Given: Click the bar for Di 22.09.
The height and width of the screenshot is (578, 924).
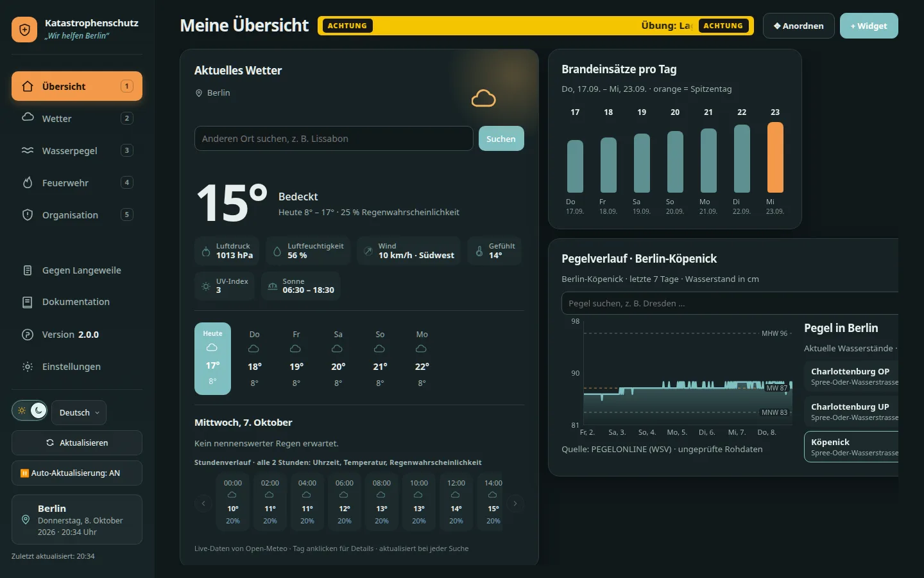Looking at the screenshot, I should coord(742,159).
